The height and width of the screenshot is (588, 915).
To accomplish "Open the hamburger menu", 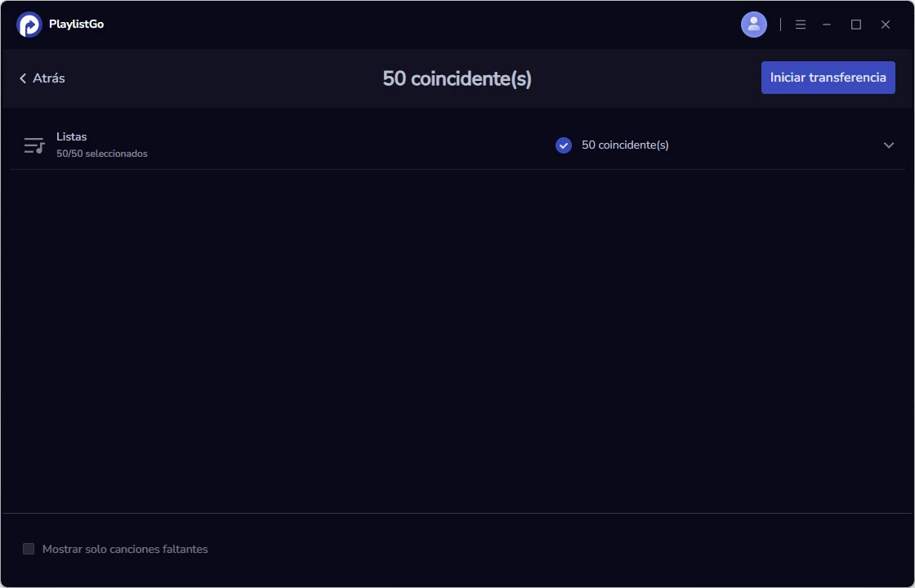I will (x=801, y=24).
